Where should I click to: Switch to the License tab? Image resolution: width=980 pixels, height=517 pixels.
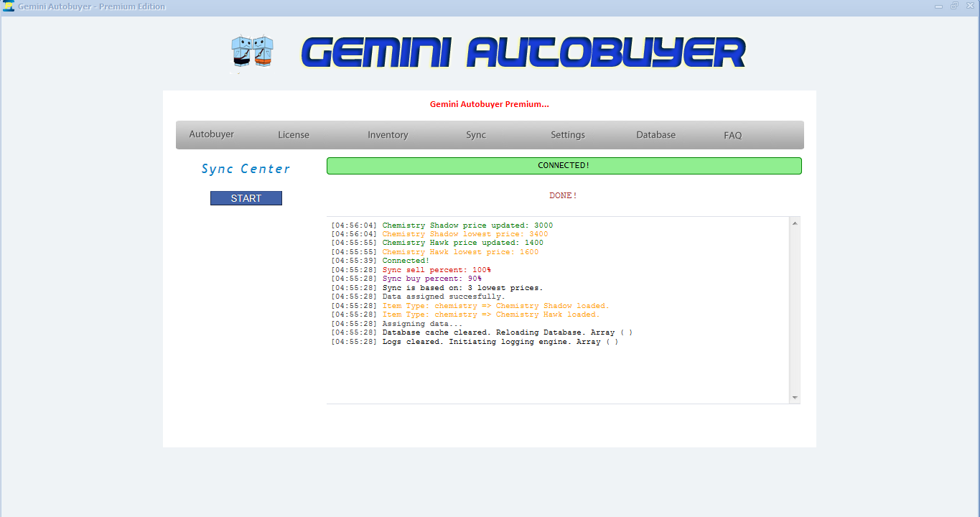[x=294, y=135]
